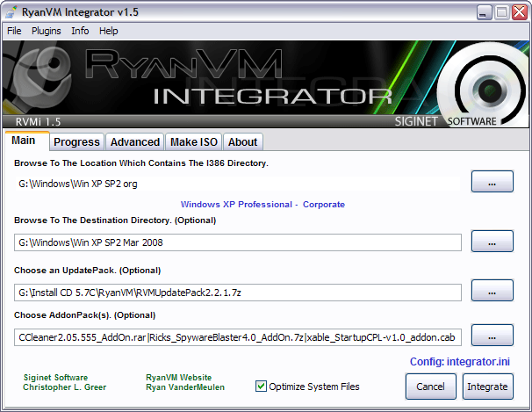
Task: Switch to the Advanced tab
Action: 135,141
